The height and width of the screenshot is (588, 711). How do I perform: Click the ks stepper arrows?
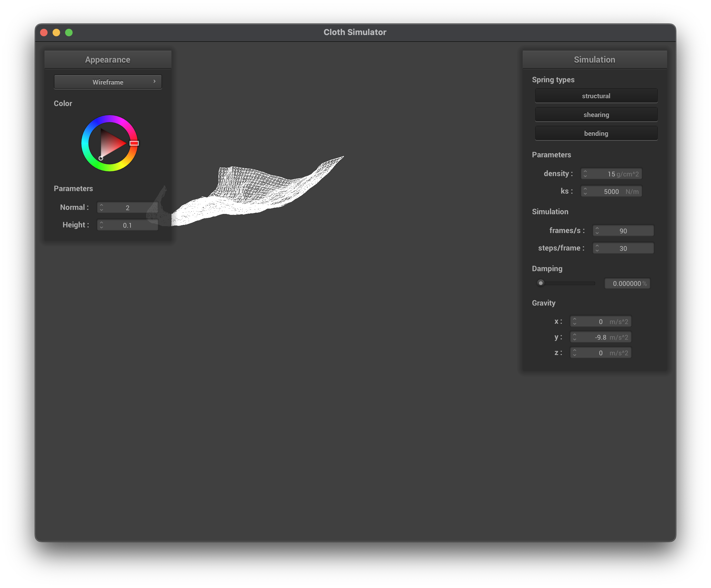585,191
